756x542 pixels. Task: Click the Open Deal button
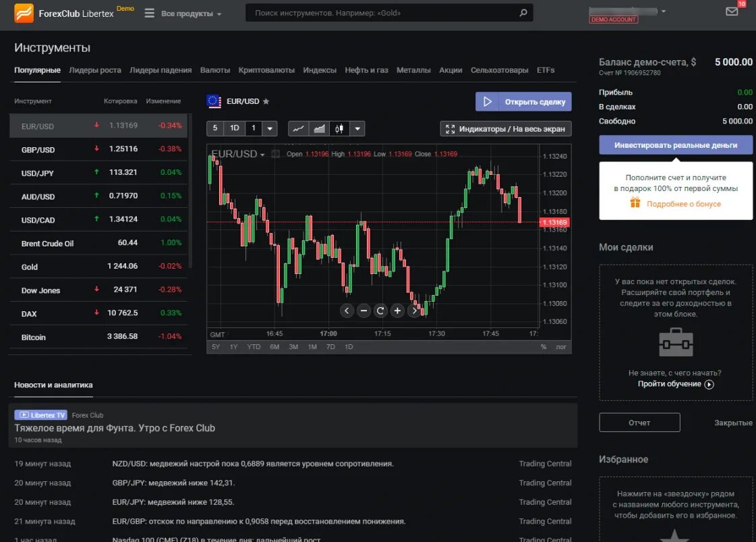pos(523,102)
